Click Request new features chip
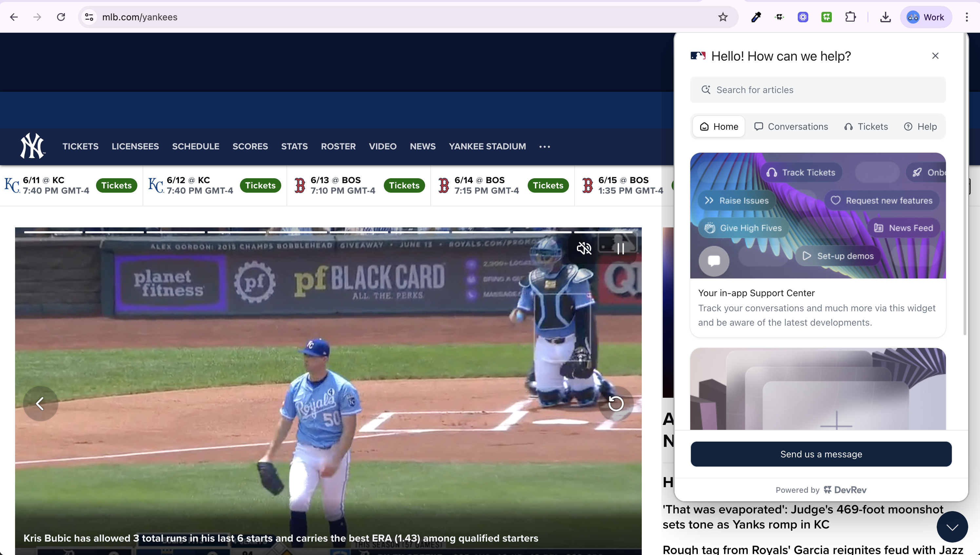This screenshot has width=980, height=555. [x=882, y=201]
